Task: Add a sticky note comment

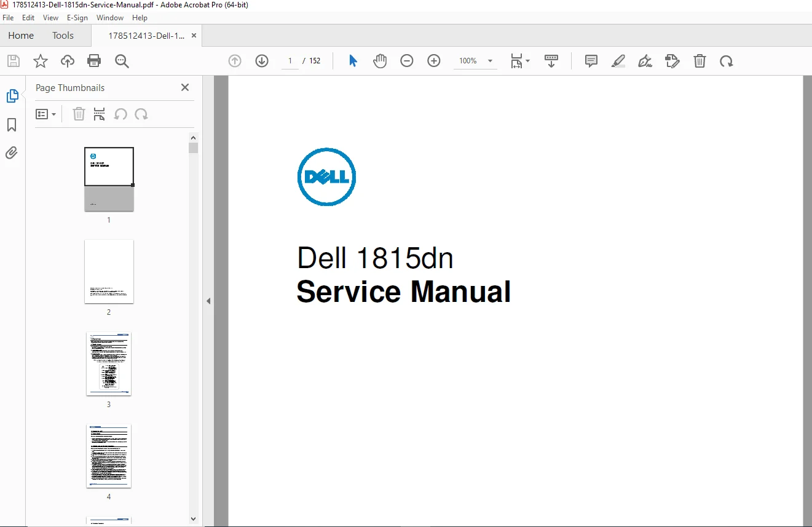Action: click(x=591, y=61)
